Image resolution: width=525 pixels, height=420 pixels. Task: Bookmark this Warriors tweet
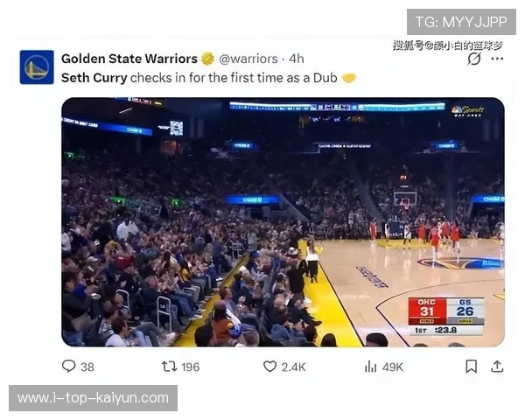click(472, 367)
